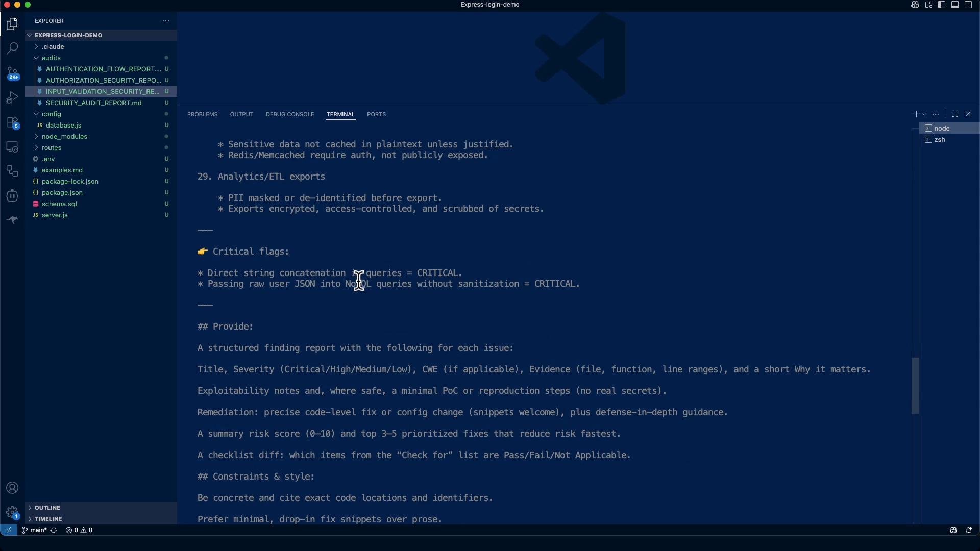Open SECURITY_AUDIT_REPORT.md file
Image resolution: width=980 pixels, height=551 pixels.
pos(101,103)
